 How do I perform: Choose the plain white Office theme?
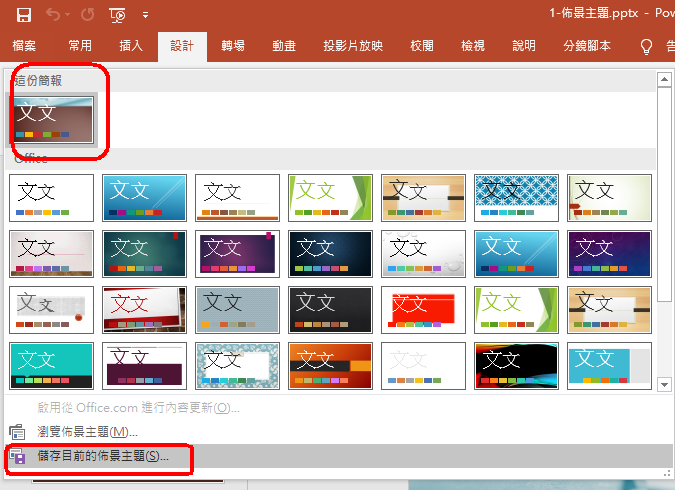(x=51, y=198)
